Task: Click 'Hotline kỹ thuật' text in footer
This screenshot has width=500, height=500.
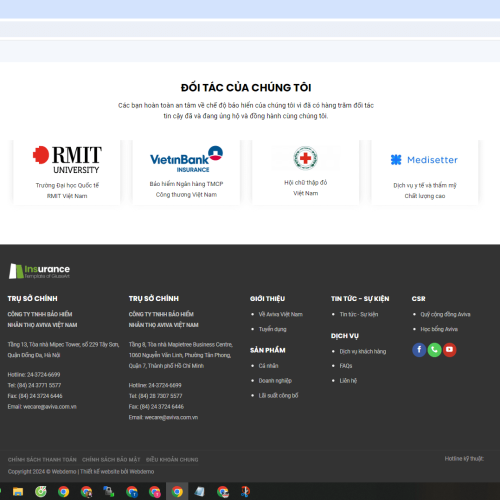Action: [464, 459]
